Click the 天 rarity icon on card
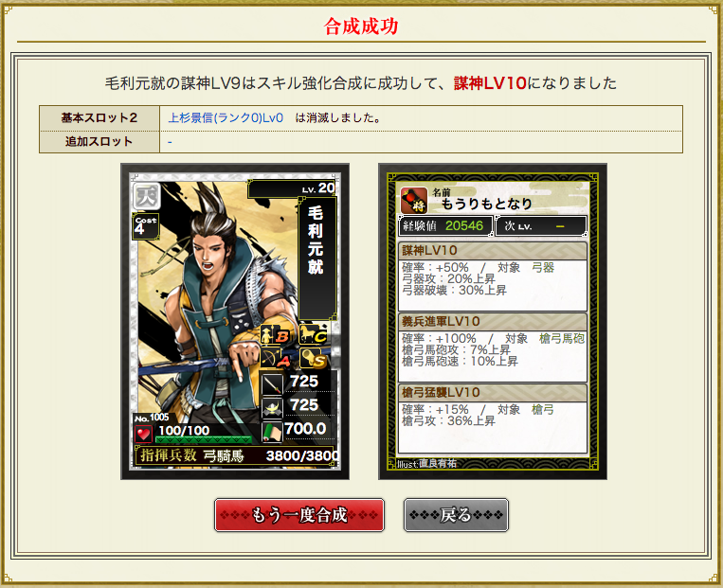Screen dimensions: 723x588 147,196
